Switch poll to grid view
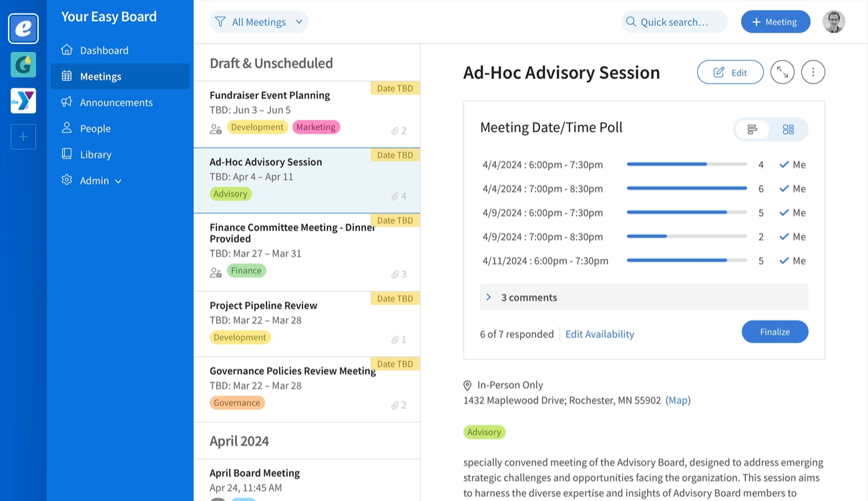868x501 pixels. (x=789, y=130)
